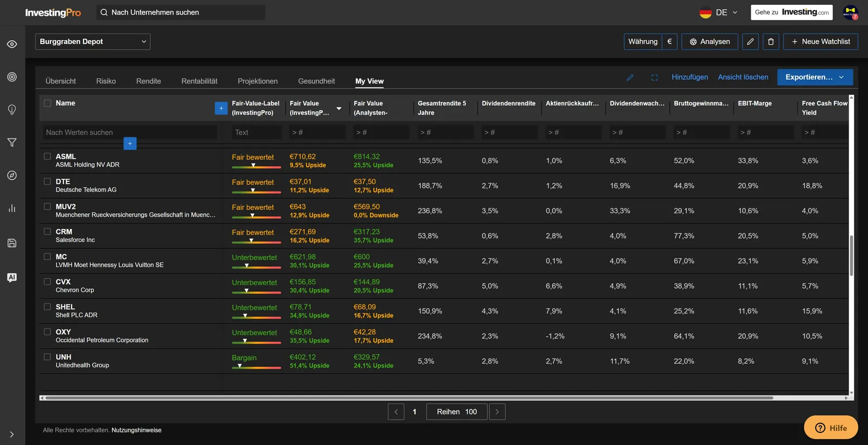Focus the Nach Unternehmen suchen search field
The image size is (868, 445).
(x=181, y=12)
